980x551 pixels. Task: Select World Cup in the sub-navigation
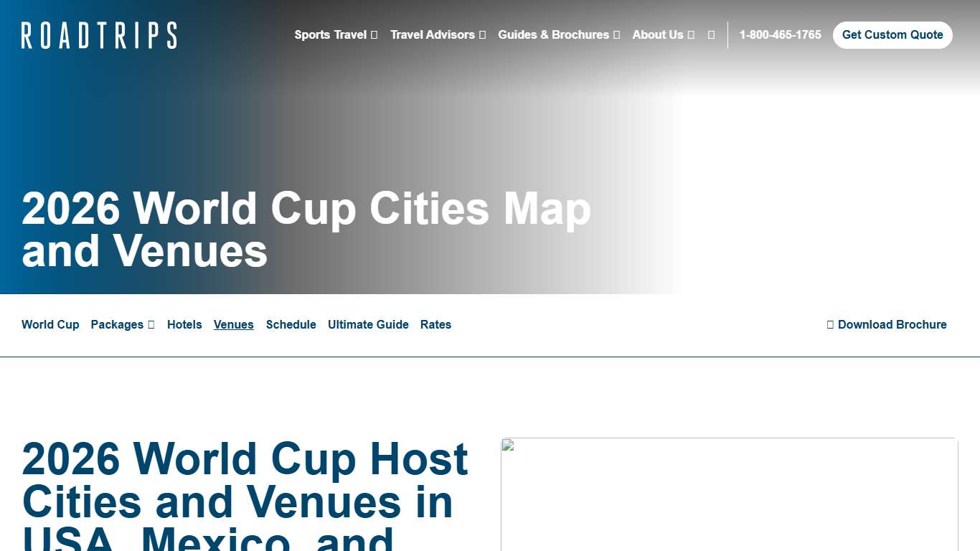coord(50,324)
